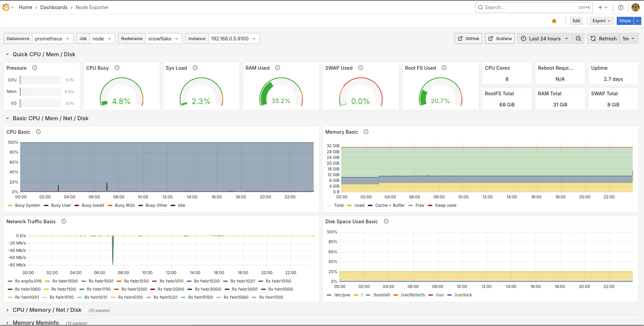Click the zoom out time range icon
Viewport: 644px width, 326px height.
click(578, 39)
